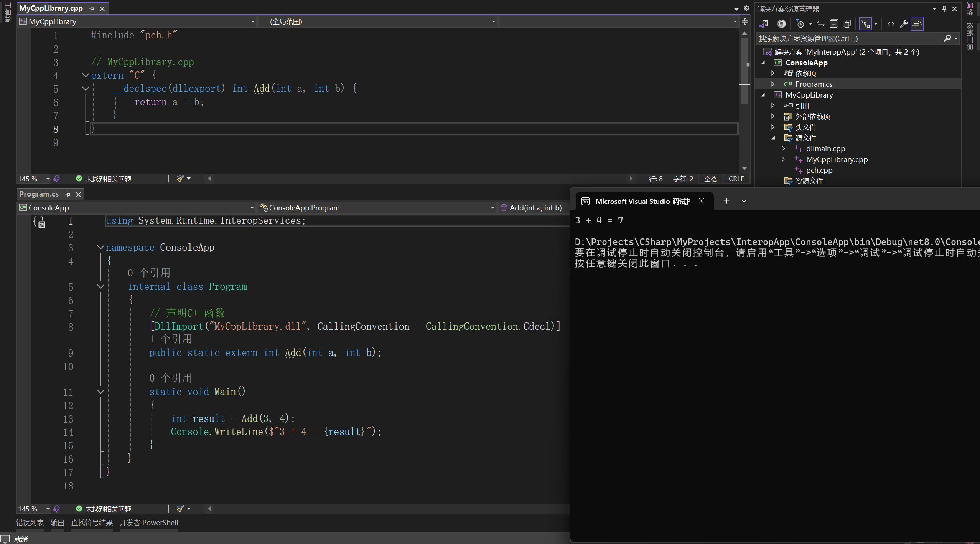Image resolution: width=980 pixels, height=544 pixels.
Task: Collapse the MyCppLibrary project node
Action: (x=763, y=95)
